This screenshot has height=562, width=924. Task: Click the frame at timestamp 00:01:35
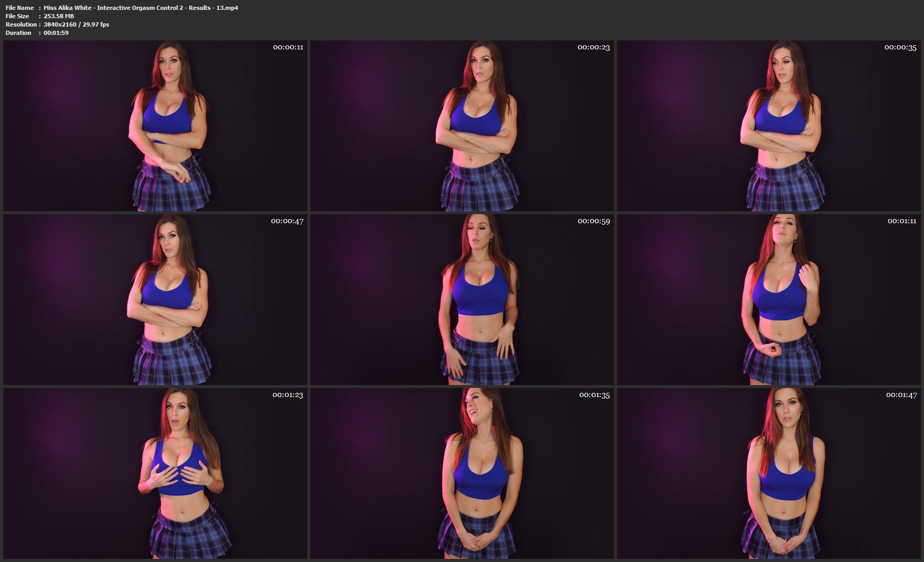click(462, 474)
